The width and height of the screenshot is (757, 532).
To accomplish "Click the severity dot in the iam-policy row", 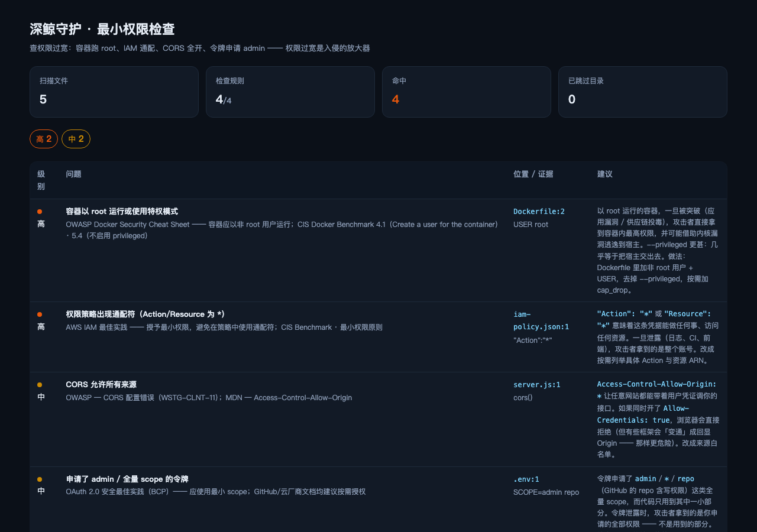I will (x=40, y=314).
